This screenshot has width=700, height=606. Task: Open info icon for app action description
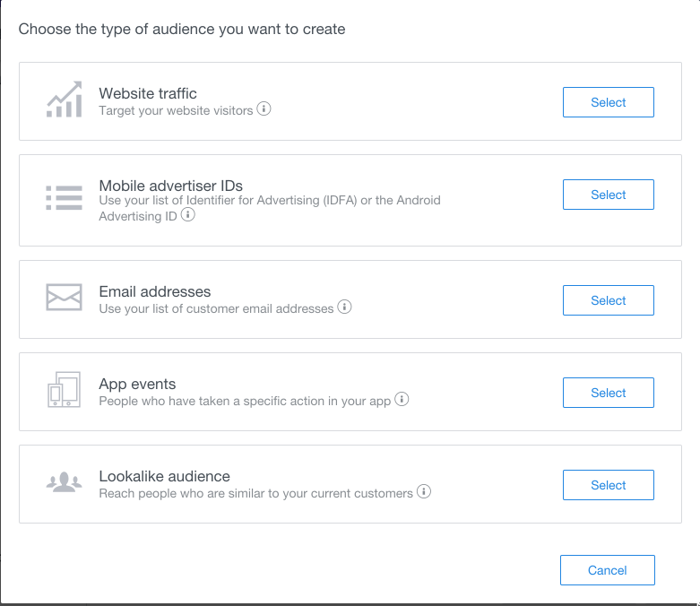coord(402,399)
